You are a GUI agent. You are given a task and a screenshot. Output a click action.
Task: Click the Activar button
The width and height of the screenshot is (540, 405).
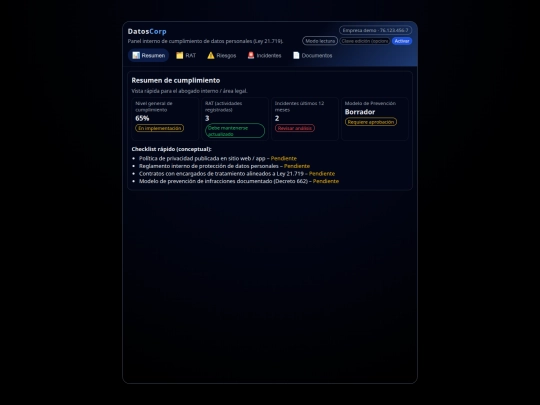(x=402, y=41)
